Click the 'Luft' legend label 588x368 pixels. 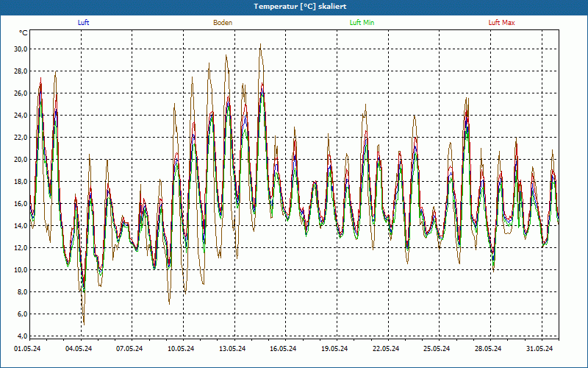click(x=83, y=23)
